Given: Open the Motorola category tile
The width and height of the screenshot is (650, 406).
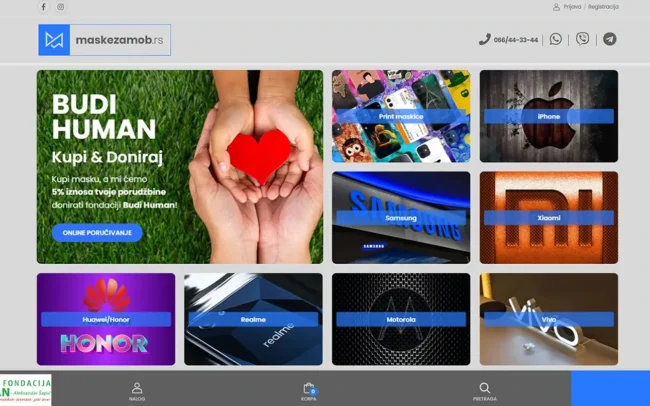Looking at the screenshot, I should point(401,319).
